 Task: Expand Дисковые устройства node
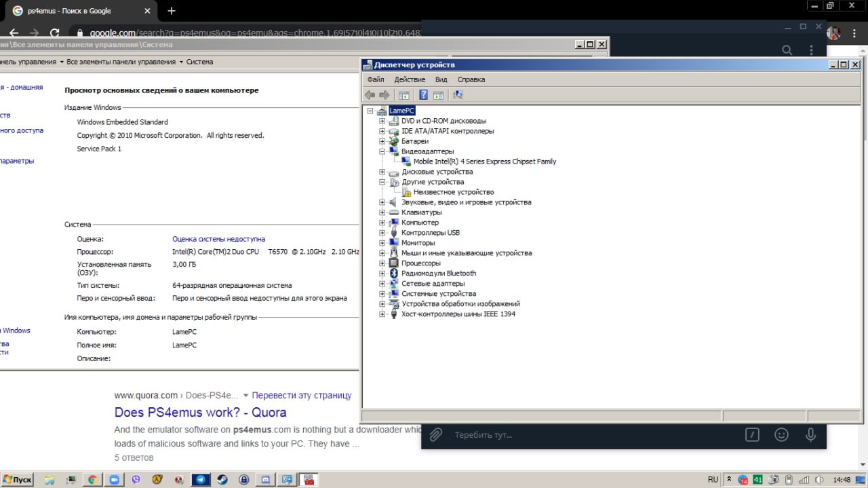382,172
